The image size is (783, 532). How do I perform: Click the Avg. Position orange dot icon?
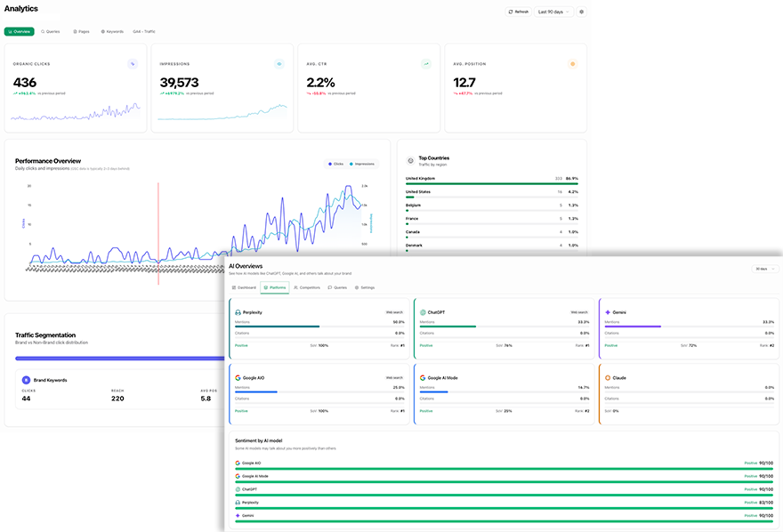click(573, 64)
